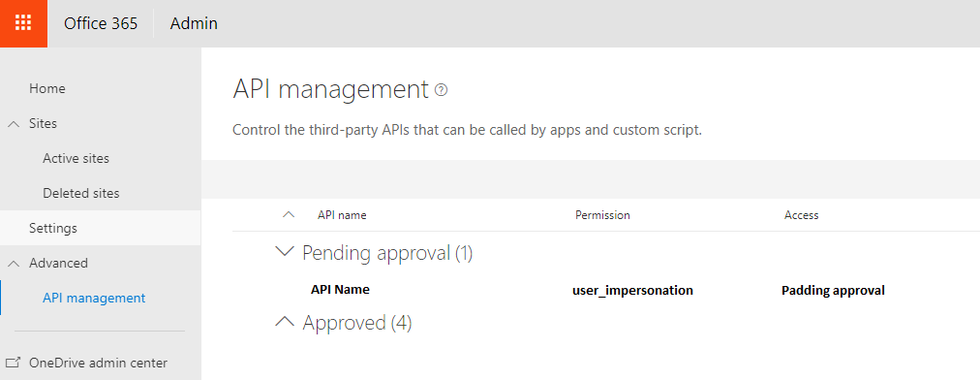980x380 pixels.
Task: Collapse the Pending approval section
Action: pyautogui.click(x=285, y=252)
